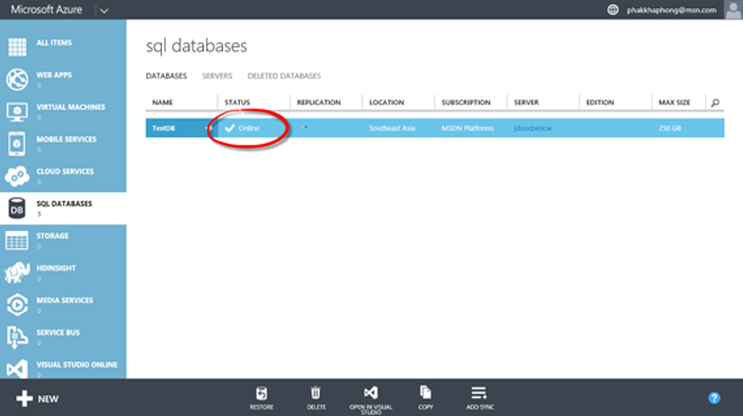Click the Restore button in bottom bar
The image size is (743, 416).
click(262, 397)
